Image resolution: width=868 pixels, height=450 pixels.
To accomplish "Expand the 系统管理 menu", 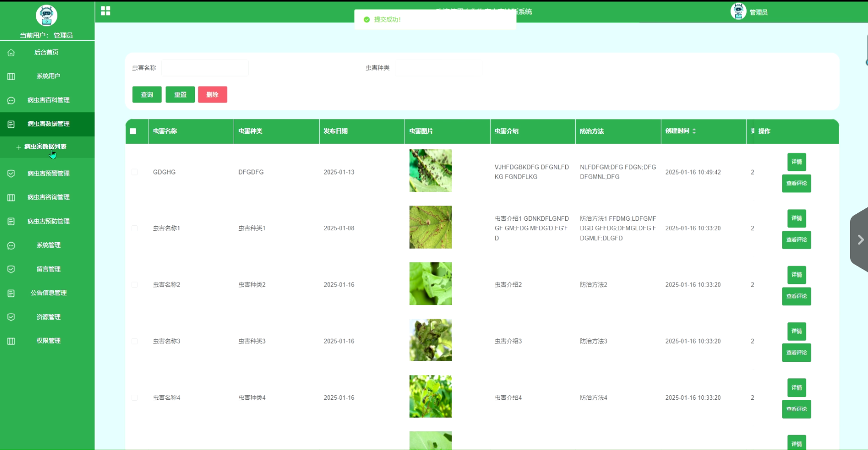I will click(47, 245).
